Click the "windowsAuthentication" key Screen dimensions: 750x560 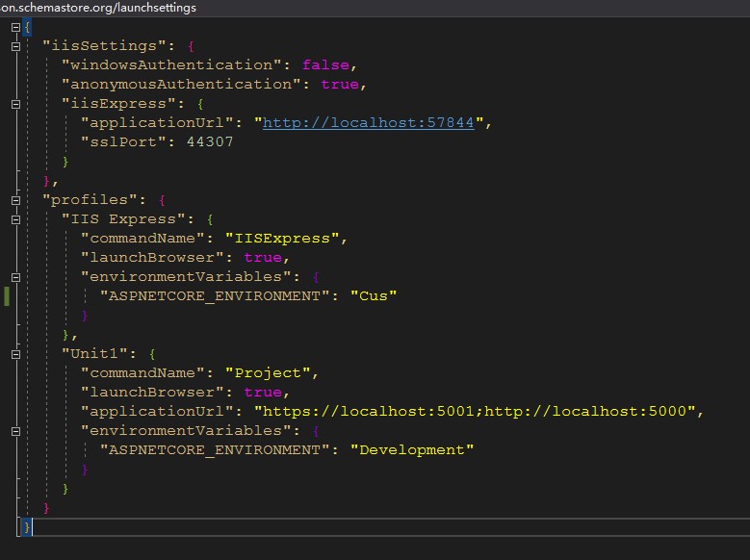click(x=171, y=65)
